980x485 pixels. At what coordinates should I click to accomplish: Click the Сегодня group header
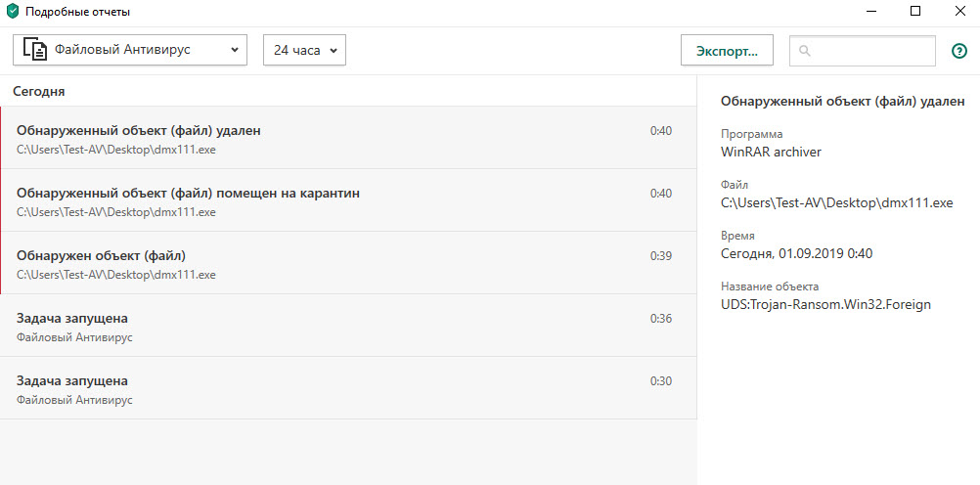(x=39, y=91)
